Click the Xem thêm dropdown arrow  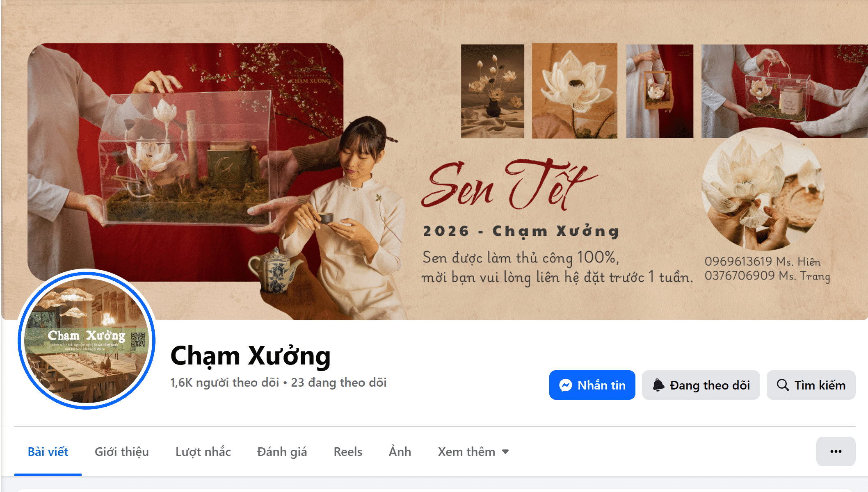(505, 452)
